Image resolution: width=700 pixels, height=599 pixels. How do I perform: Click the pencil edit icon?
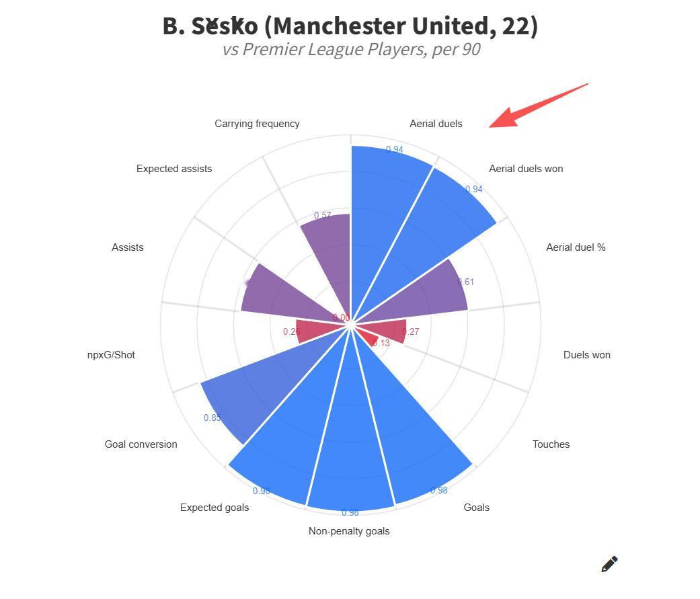[609, 564]
